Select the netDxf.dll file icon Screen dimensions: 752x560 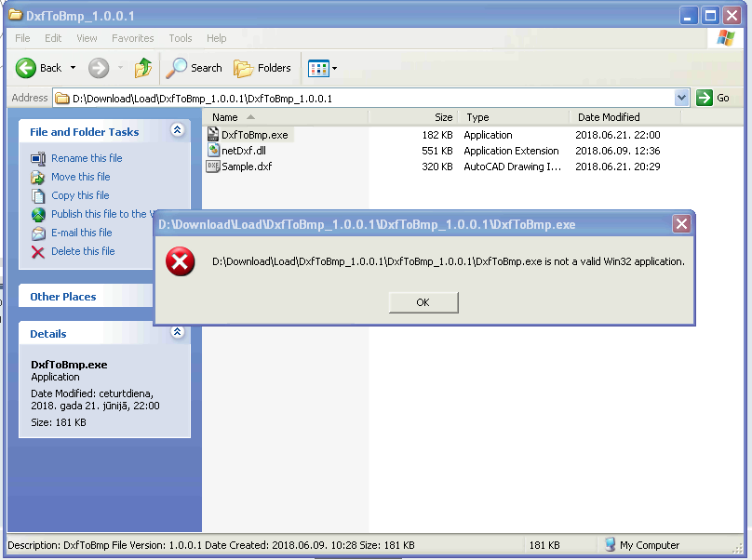(213, 150)
